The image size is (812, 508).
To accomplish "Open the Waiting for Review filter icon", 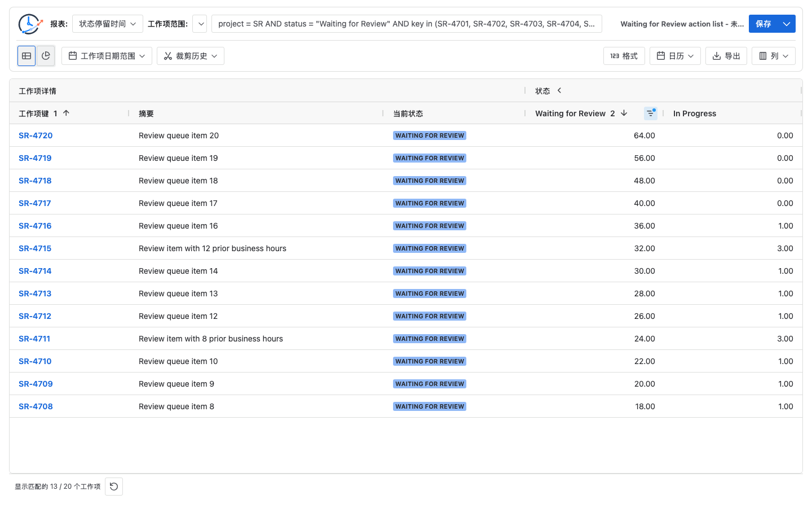I will (x=651, y=113).
